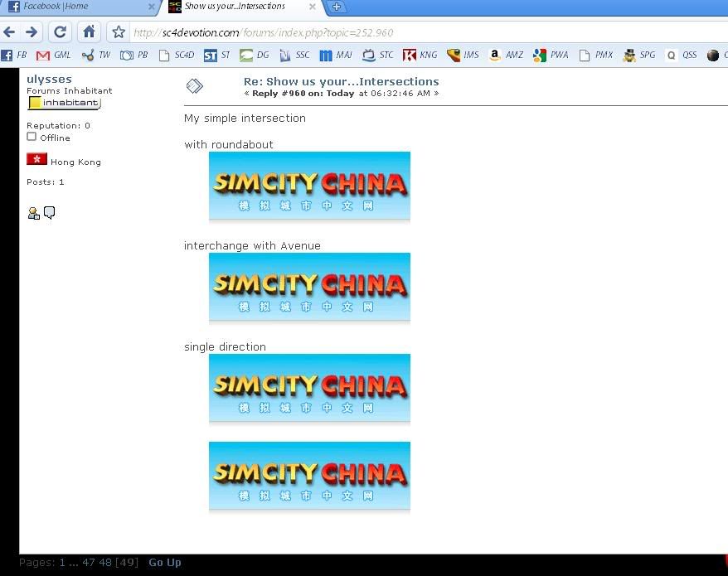Click the "single direction" caption
This screenshot has width=728, height=576.
pyautogui.click(x=225, y=346)
